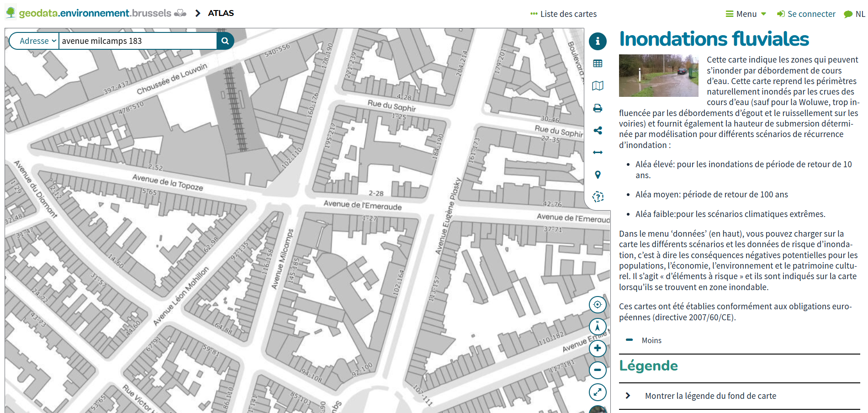Click the address search magnifier button
The image size is (868, 413).
click(x=225, y=41)
